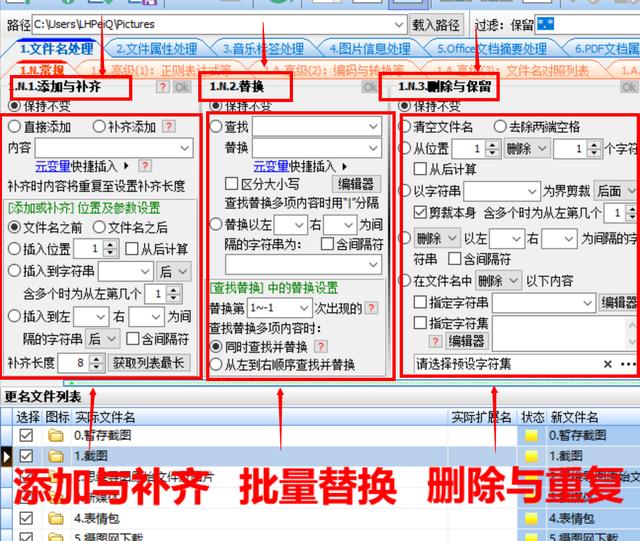Click the 实际扩展名 column header
Image resolution: width=640 pixels, height=541 pixels.
tap(481, 417)
